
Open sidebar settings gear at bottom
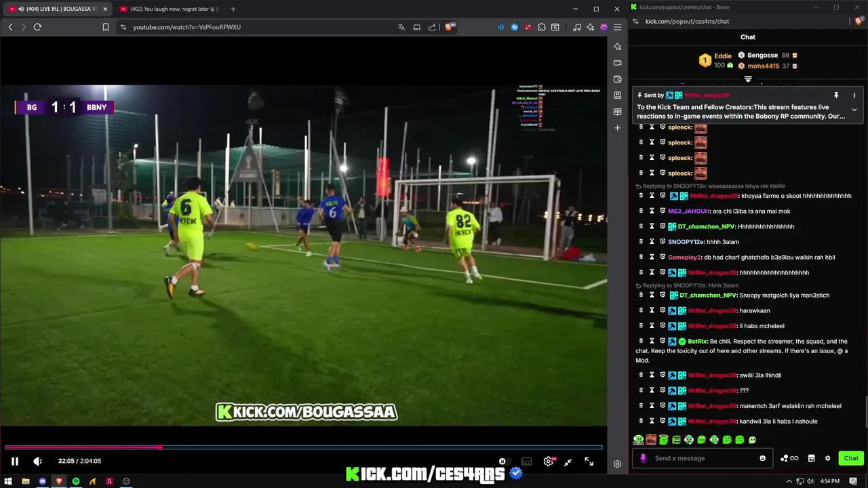617,464
